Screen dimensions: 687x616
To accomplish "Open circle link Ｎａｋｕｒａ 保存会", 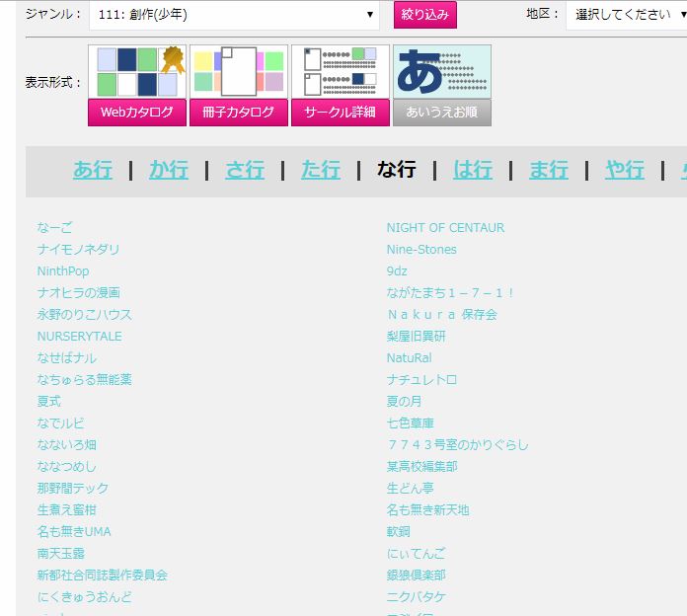I will [x=442, y=315].
